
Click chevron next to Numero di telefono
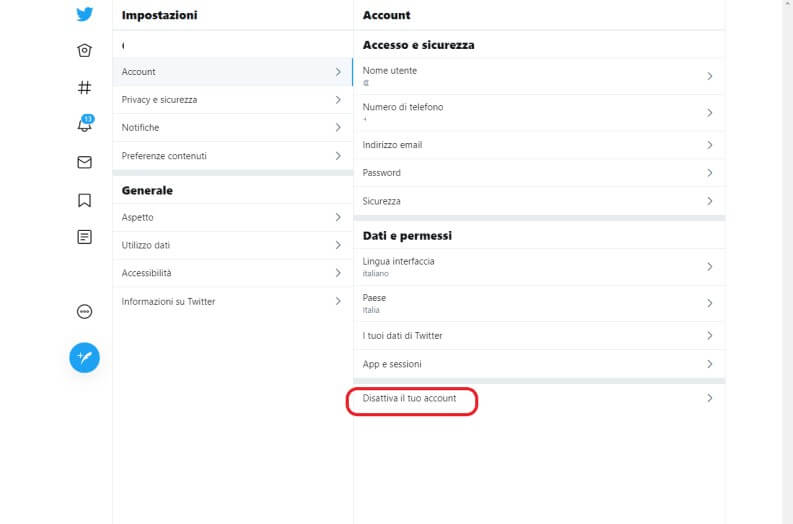point(710,113)
